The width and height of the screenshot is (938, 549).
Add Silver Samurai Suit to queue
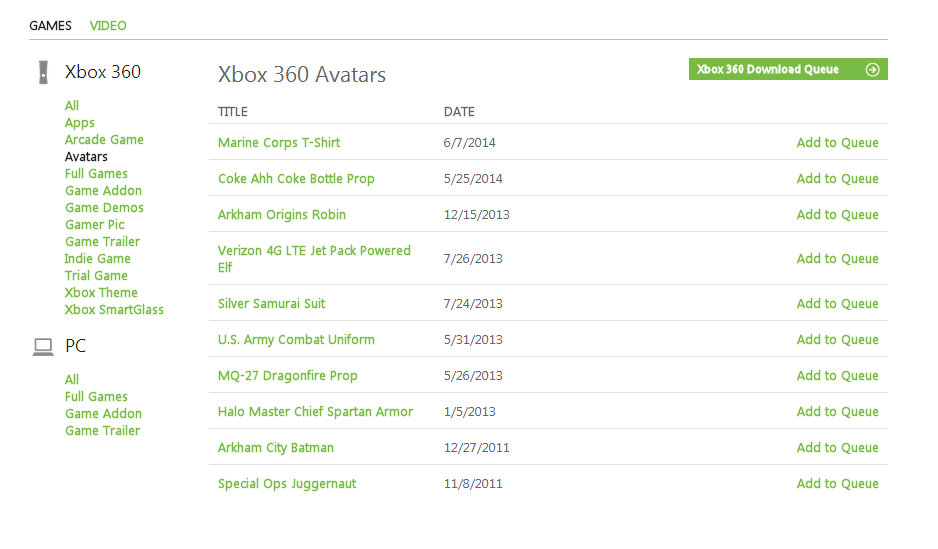coord(837,304)
